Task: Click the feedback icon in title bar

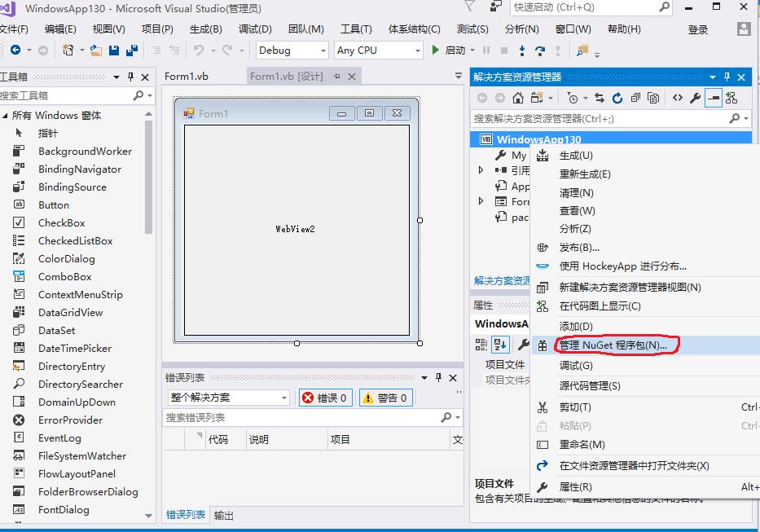Action: [x=495, y=7]
